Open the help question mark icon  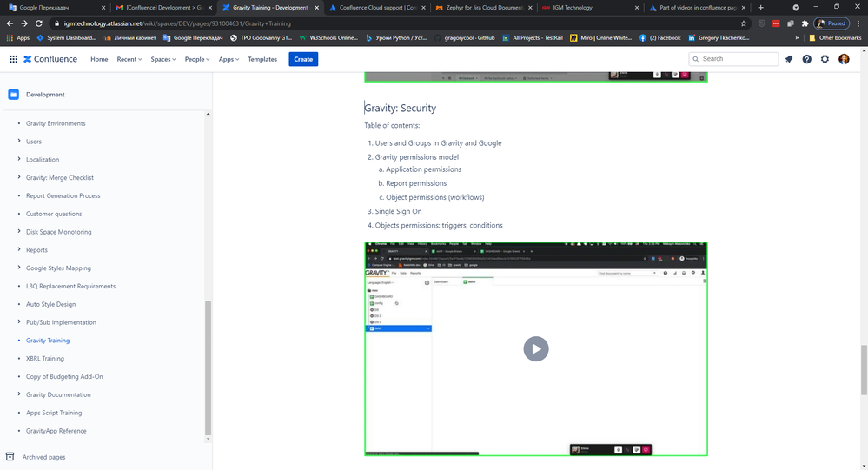click(x=806, y=59)
